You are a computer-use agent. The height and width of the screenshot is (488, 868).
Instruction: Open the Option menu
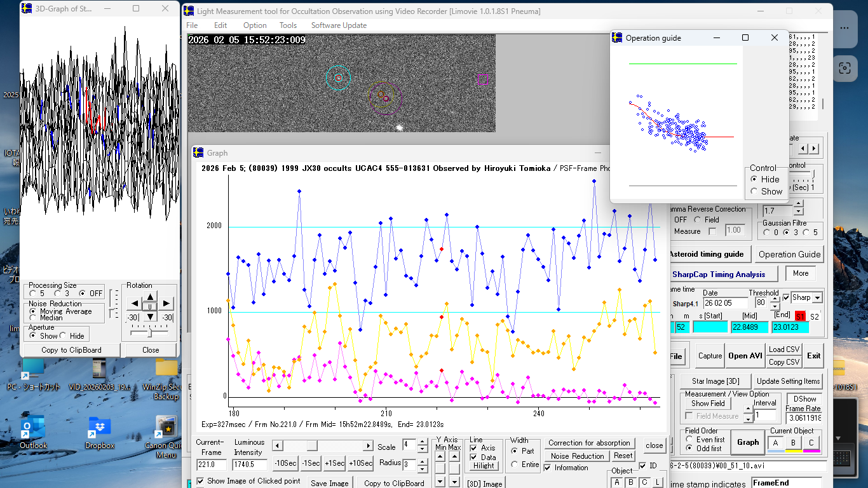coord(255,25)
